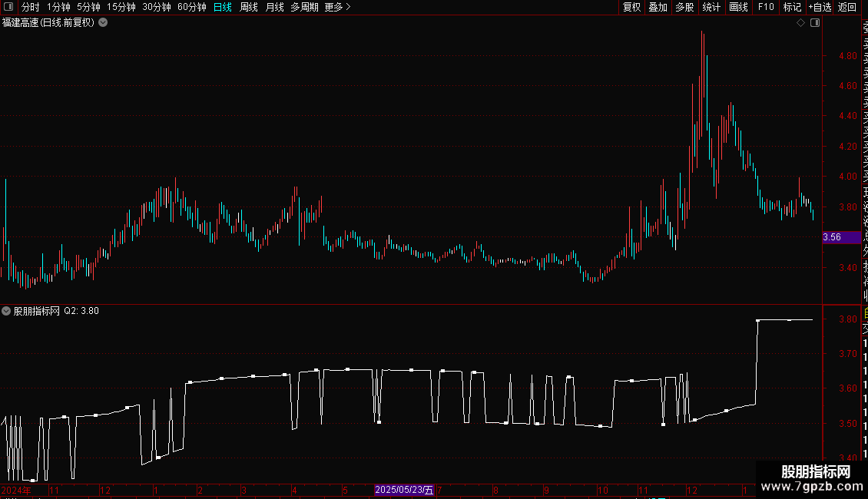
Task: Click the 2024年 label on the time axis
Action: 16,490
